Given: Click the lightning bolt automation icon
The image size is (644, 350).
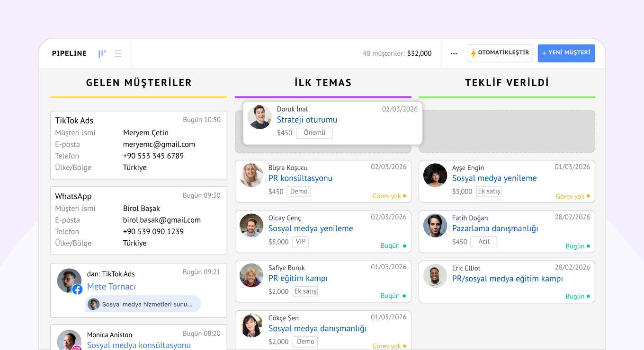Looking at the screenshot, I should pos(473,53).
